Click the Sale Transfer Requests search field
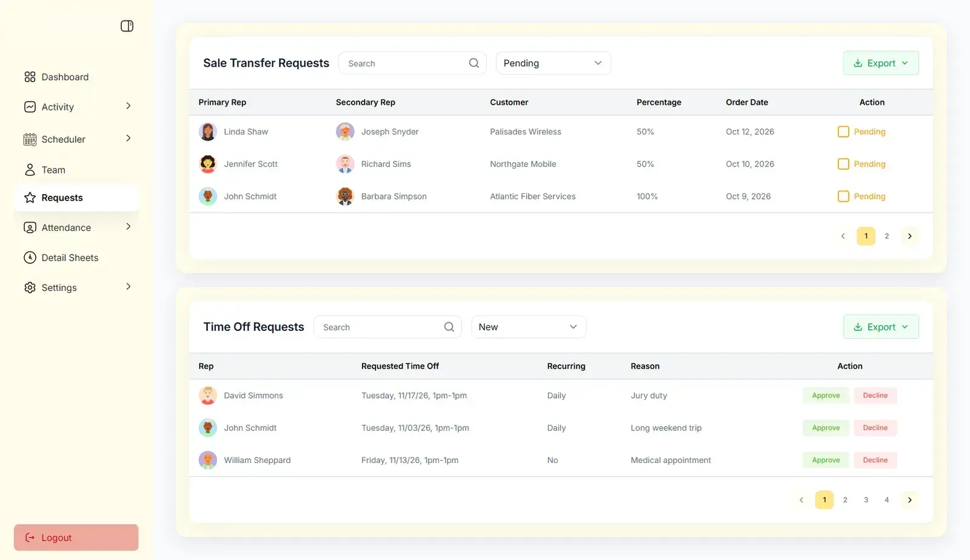 click(412, 63)
